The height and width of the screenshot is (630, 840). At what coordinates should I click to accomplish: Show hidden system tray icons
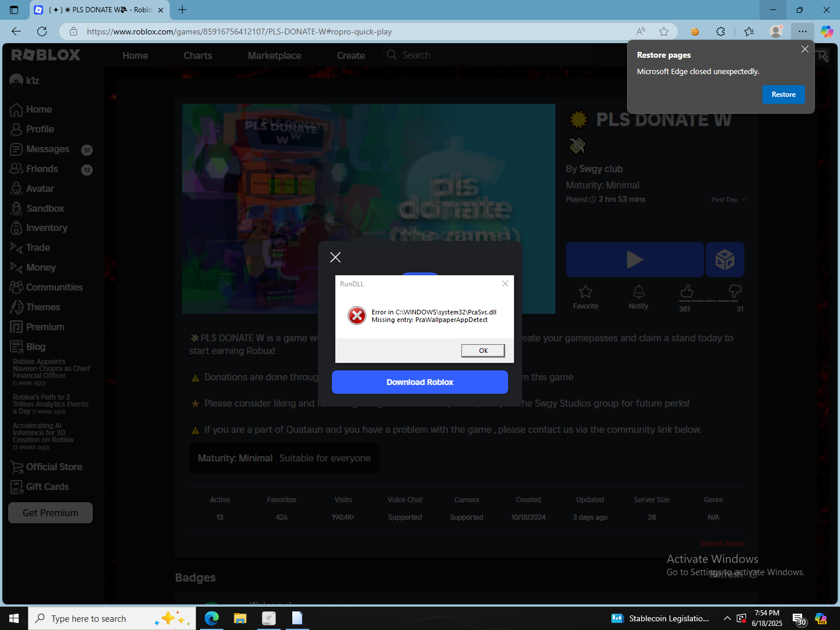[x=727, y=618]
